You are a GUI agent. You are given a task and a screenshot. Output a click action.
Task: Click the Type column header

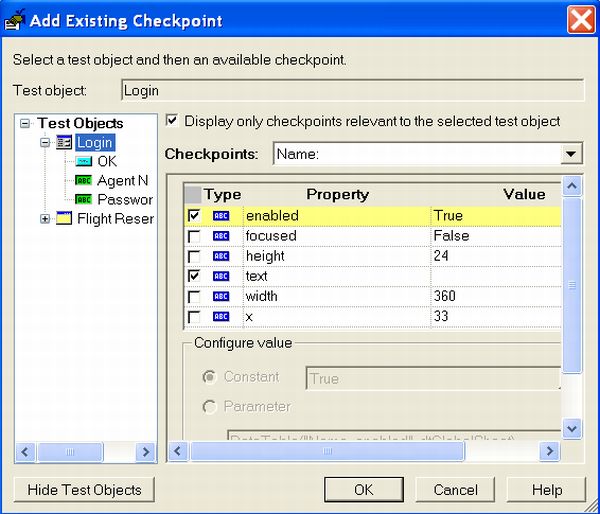point(223,194)
